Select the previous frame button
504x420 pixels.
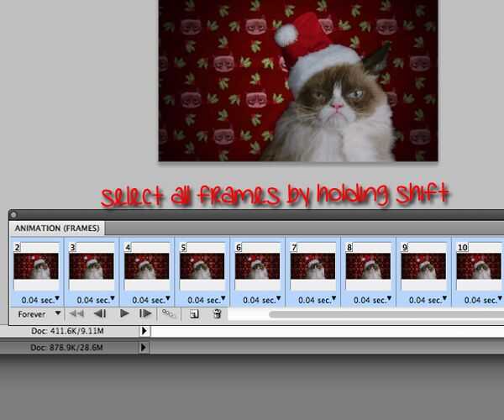pyautogui.click(x=100, y=313)
